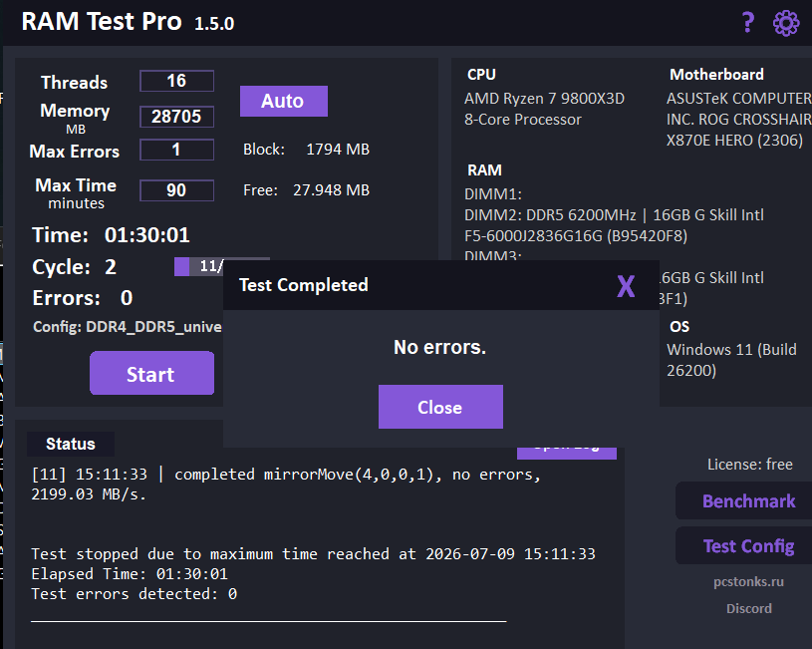Click 'Windows 11 (Build' OS text
Image resolution: width=812 pixels, height=649 pixels.
coord(731,350)
